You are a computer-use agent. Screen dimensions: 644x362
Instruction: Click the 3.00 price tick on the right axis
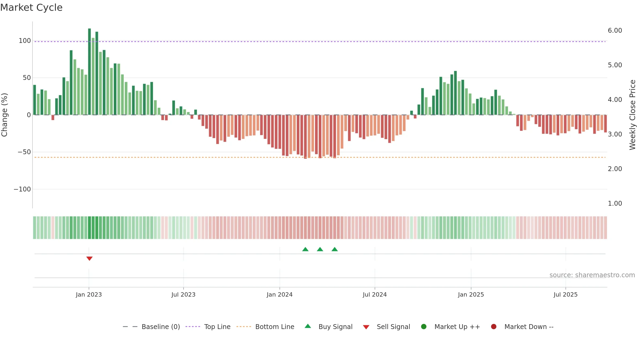click(x=615, y=134)
